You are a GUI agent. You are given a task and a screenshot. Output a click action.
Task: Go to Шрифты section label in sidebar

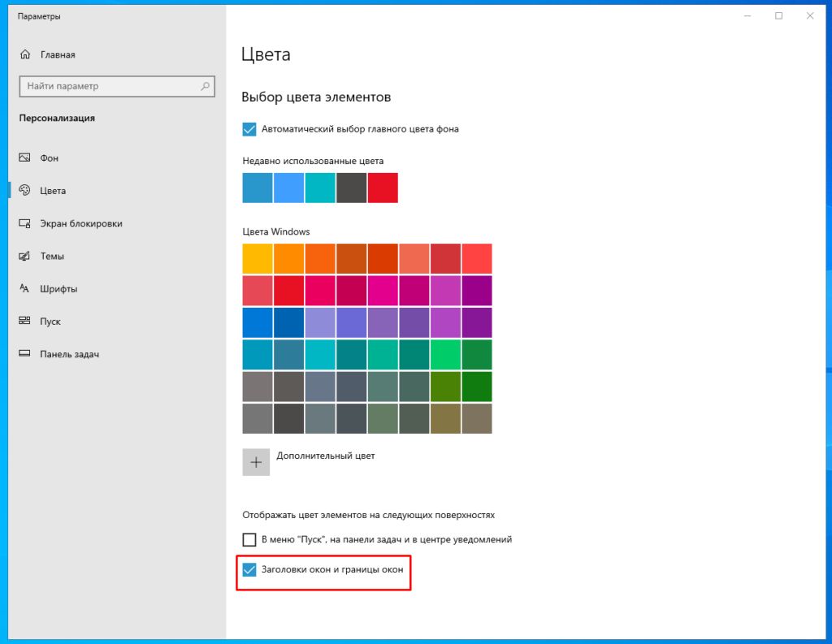point(58,289)
